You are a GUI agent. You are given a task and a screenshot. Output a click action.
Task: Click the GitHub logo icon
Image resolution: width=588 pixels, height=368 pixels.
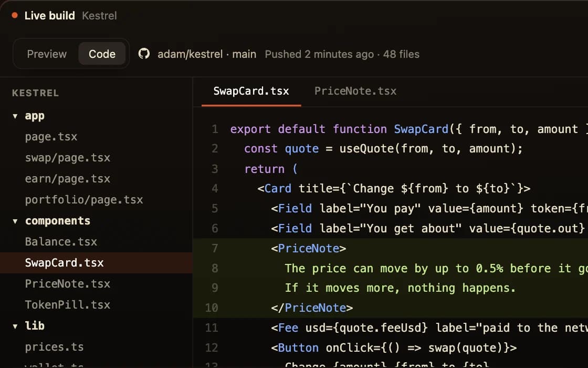(144, 54)
